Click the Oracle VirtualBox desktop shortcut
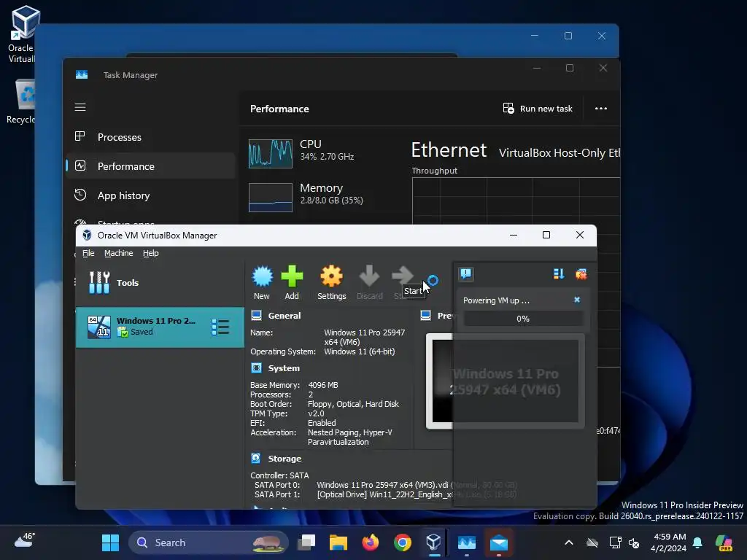 click(x=23, y=34)
